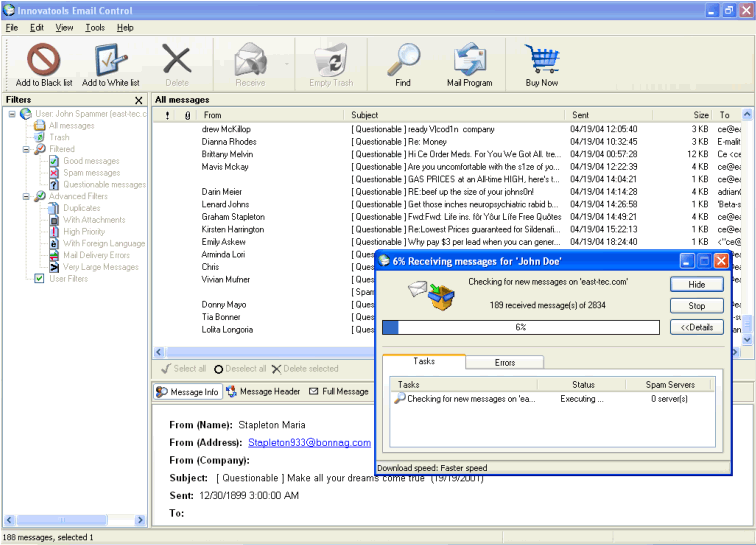Select the With Foreign Language filter icon
This screenshot has height=545, width=756.
[x=54, y=244]
